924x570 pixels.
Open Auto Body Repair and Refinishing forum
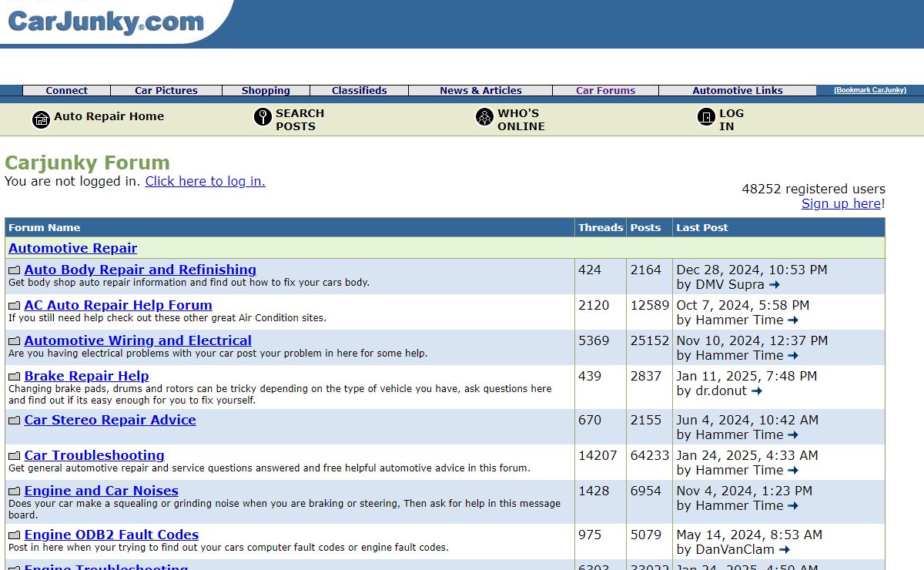tap(140, 270)
